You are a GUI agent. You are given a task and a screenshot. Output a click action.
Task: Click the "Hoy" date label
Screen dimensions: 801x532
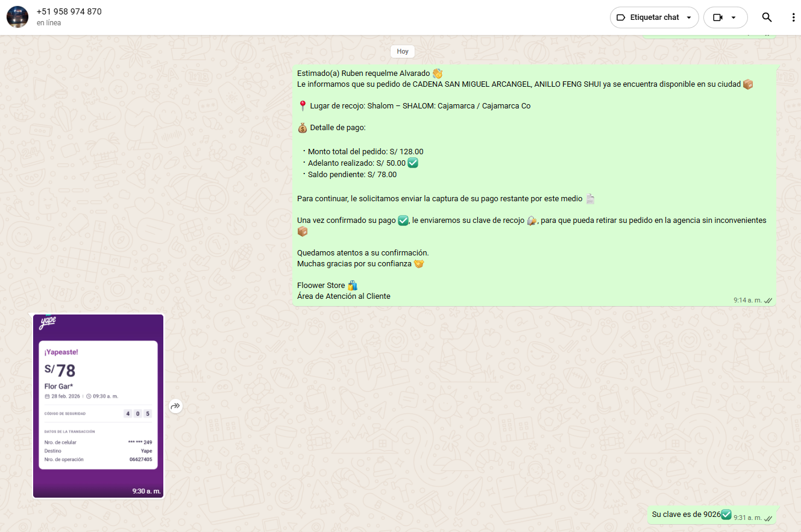click(x=403, y=51)
